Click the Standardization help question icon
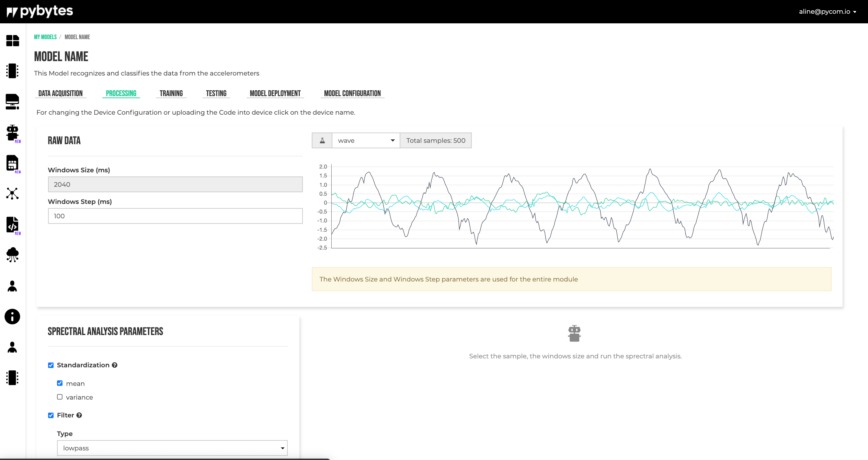 [115, 365]
